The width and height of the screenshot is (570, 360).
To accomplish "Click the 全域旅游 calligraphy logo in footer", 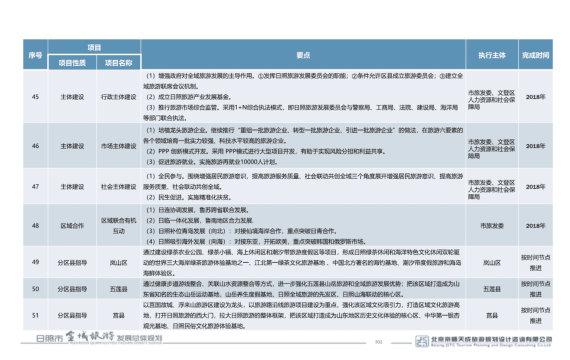I will click(90, 336).
